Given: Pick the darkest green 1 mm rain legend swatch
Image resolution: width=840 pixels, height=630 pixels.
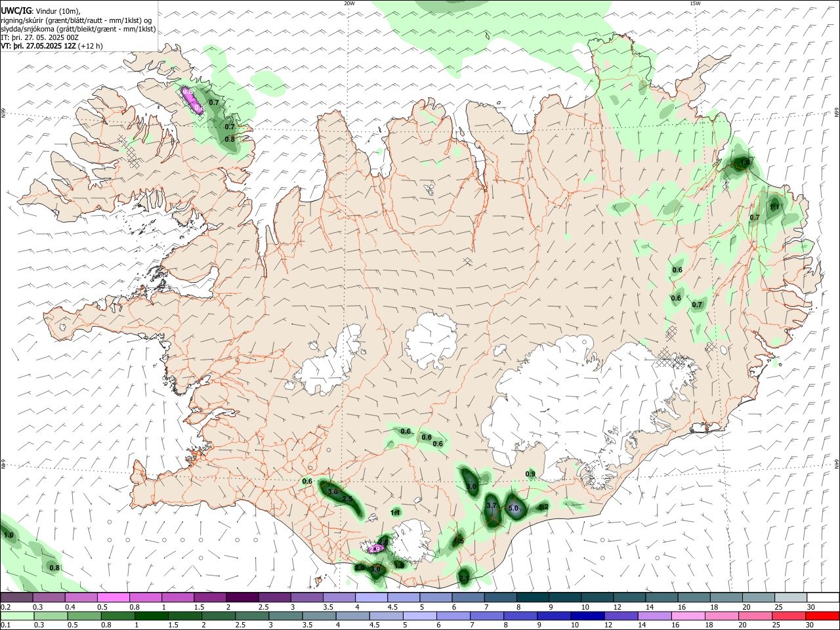Looking at the screenshot, I should click(150, 616).
